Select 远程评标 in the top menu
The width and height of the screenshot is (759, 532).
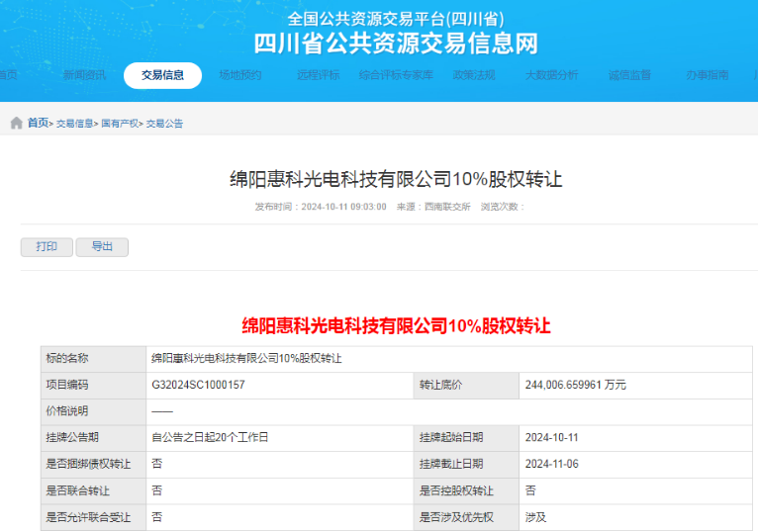(x=318, y=75)
